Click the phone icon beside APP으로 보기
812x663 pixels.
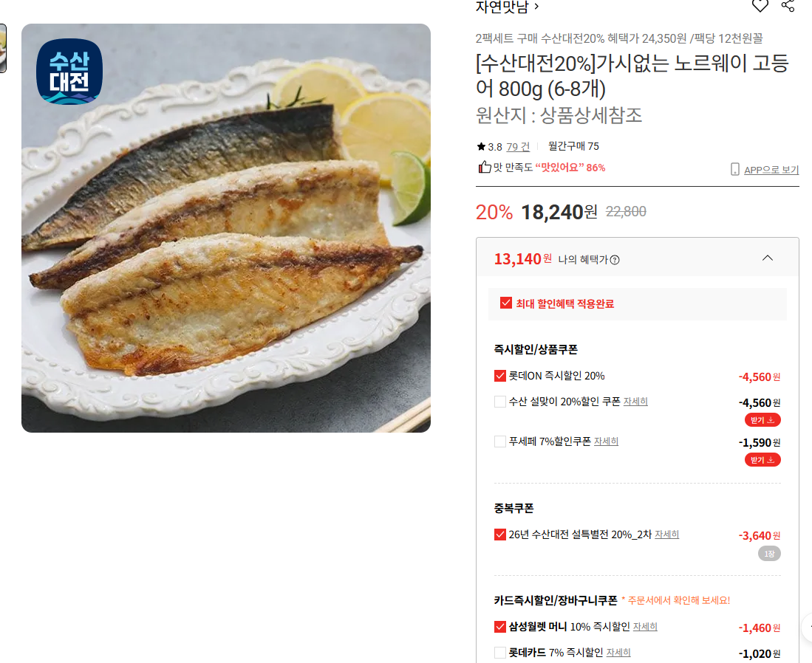point(734,169)
